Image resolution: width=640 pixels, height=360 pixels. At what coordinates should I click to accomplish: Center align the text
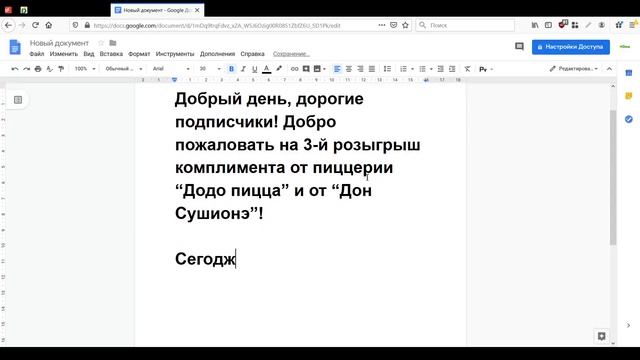(349, 69)
